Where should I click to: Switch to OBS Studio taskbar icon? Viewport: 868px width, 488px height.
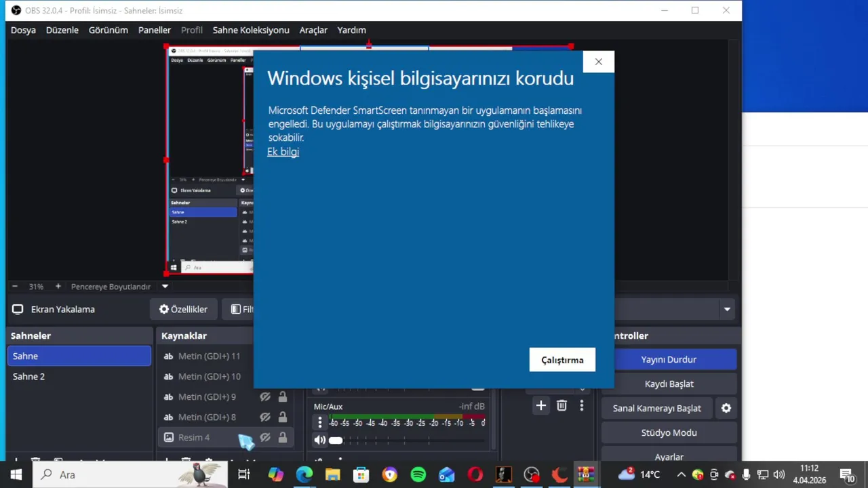[532, 474]
